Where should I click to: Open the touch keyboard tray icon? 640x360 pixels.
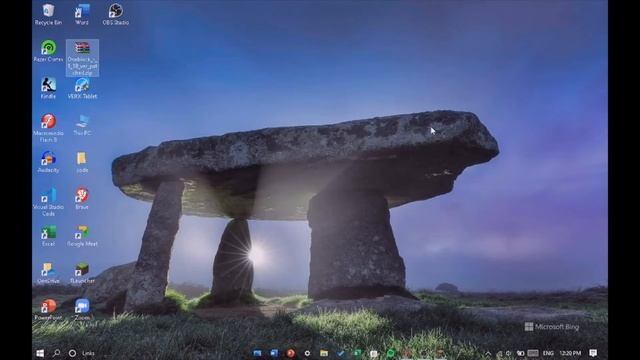coord(533,353)
